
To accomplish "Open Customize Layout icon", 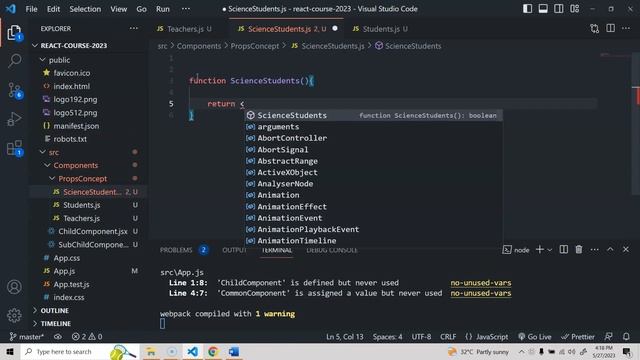I will coord(575,9).
